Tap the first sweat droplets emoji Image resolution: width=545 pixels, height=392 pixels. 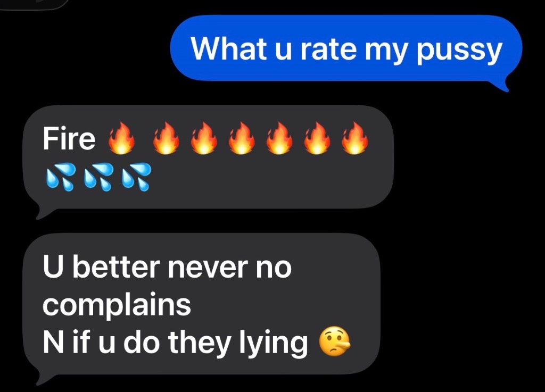coord(61,177)
